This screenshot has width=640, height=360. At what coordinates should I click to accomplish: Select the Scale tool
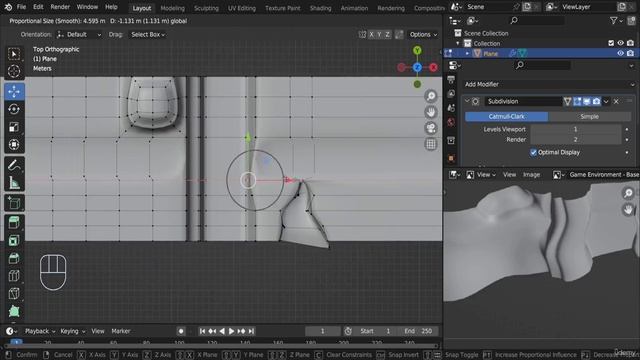click(14, 127)
